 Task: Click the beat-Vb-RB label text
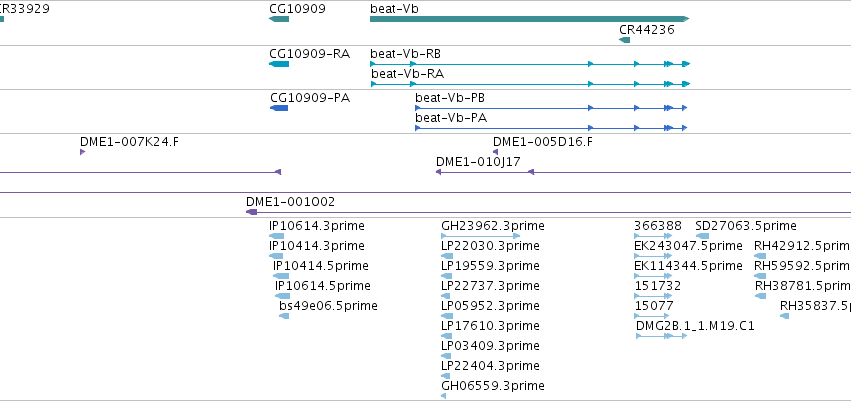pyautogui.click(x=405, y=54)
